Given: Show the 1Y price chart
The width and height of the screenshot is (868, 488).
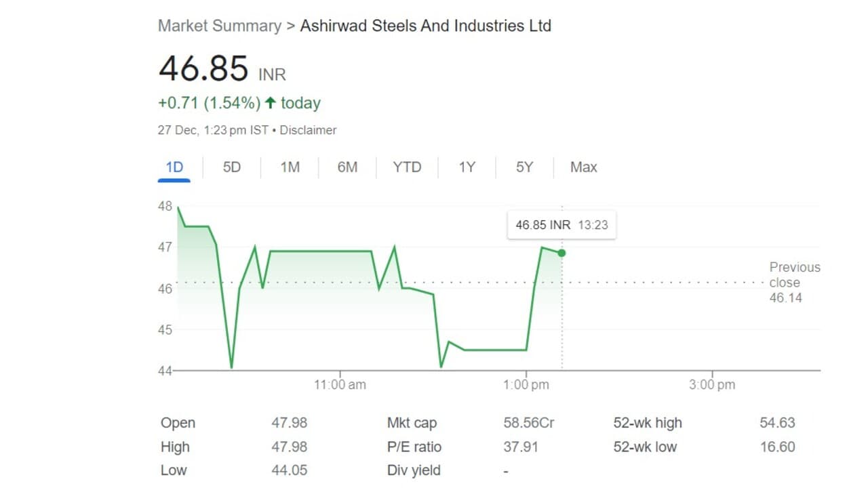Looking at the screenshot, I should tap(467, 167).
